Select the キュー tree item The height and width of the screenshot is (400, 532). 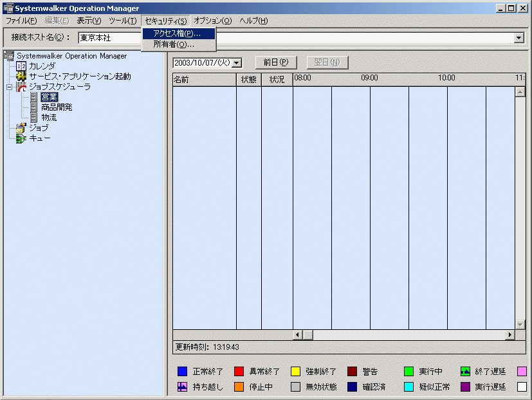(40, 138)
